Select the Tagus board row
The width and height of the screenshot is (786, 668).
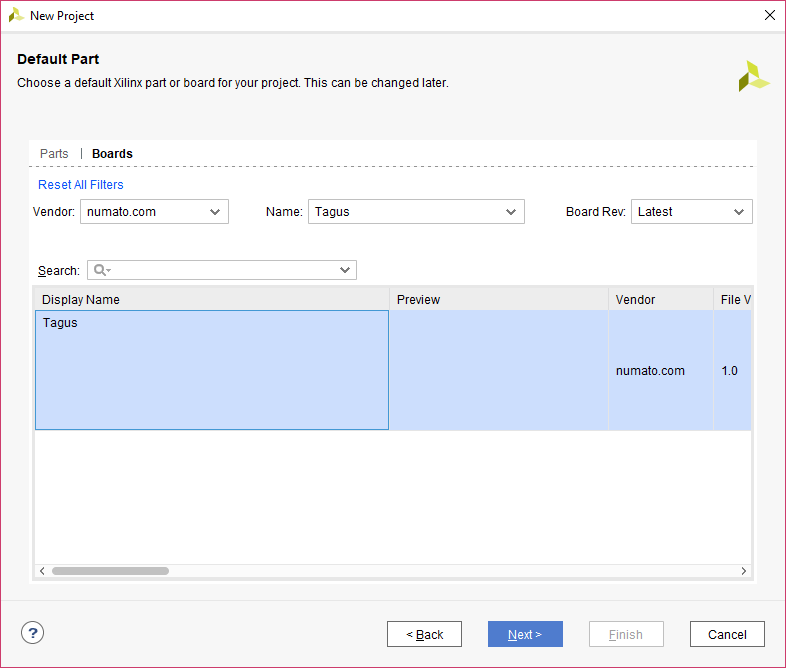[211, 370]
